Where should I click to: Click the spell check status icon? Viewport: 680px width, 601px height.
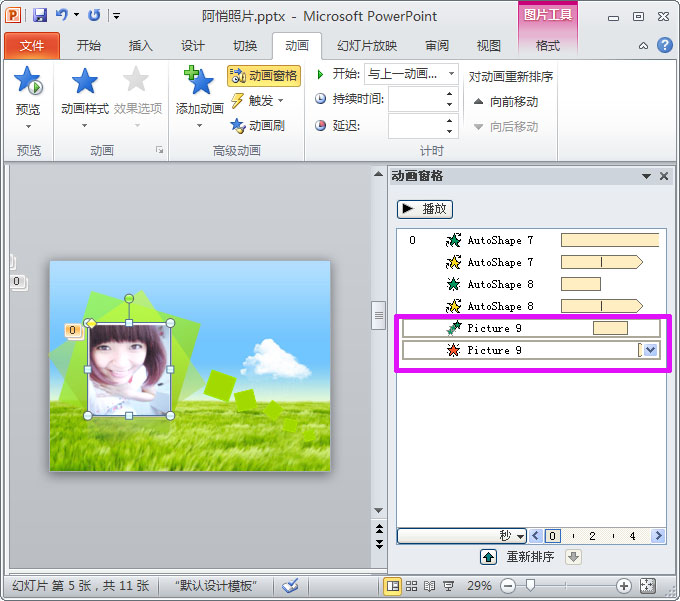290,586
